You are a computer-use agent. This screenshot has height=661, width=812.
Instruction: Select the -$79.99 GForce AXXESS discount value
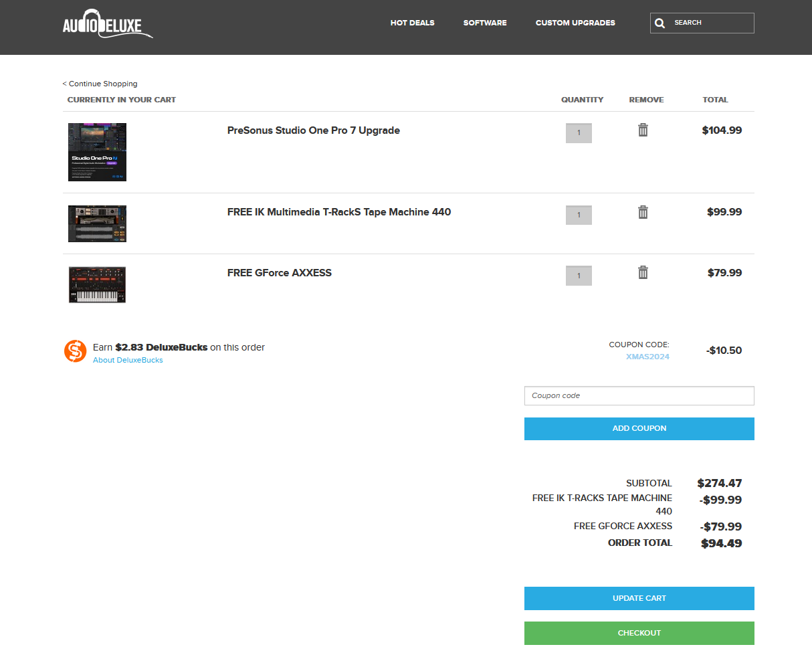tap(720, 527)
